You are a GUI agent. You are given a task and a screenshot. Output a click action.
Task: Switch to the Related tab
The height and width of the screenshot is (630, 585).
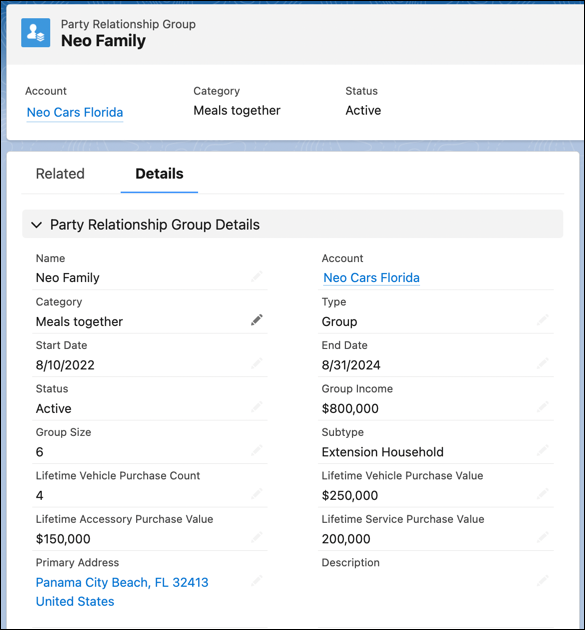click(x=60, y=174)
